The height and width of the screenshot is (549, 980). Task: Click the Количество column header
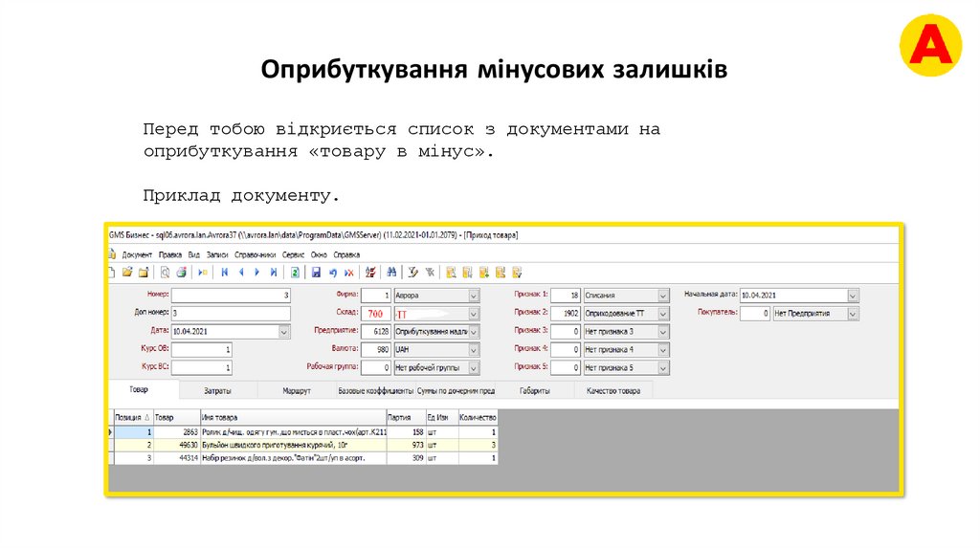pos(478,418)
